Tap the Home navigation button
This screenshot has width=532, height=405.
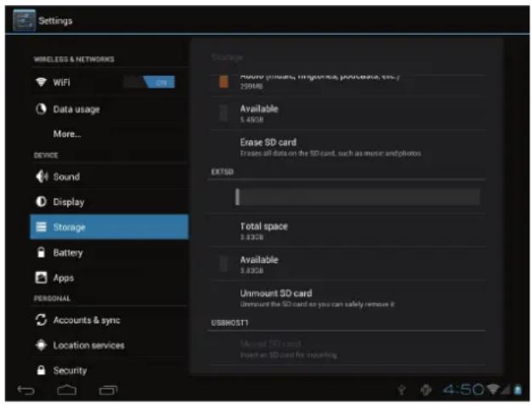click(x=67, y=390)
